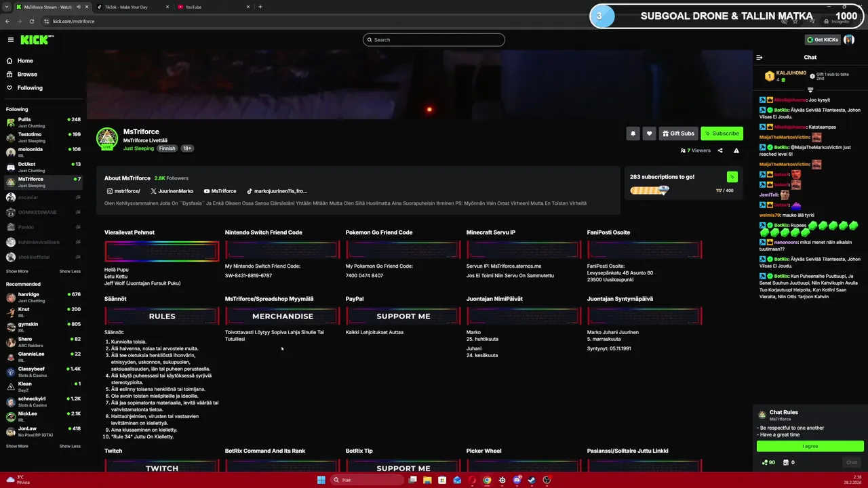Click the Finnish language tag

click(167, 148)
